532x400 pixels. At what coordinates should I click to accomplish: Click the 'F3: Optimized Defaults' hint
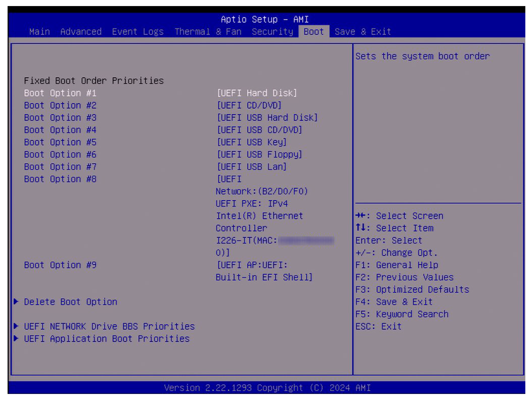(x=412, y=289)
